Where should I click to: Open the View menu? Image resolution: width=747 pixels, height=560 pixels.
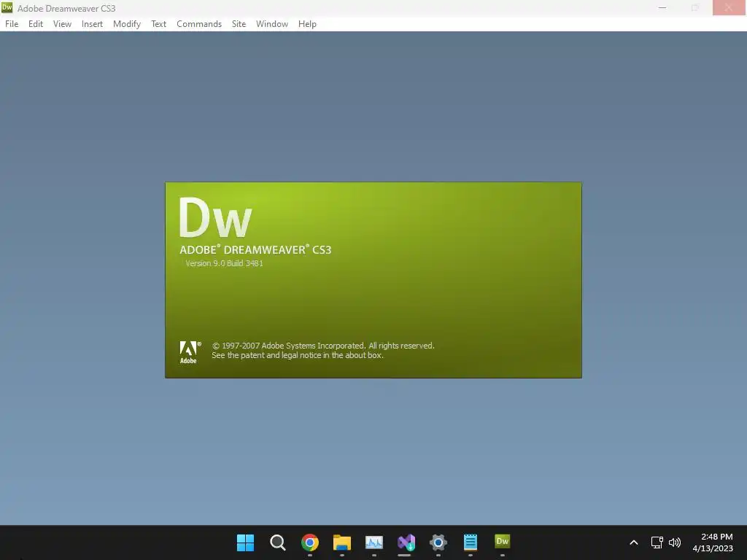(62, 24)
